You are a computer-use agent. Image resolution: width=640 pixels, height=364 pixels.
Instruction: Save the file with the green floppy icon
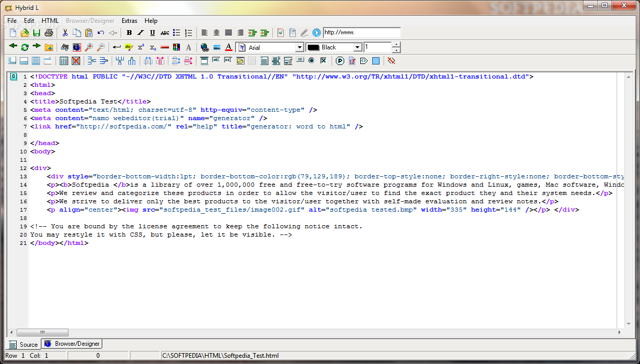[x=36, y=33]
